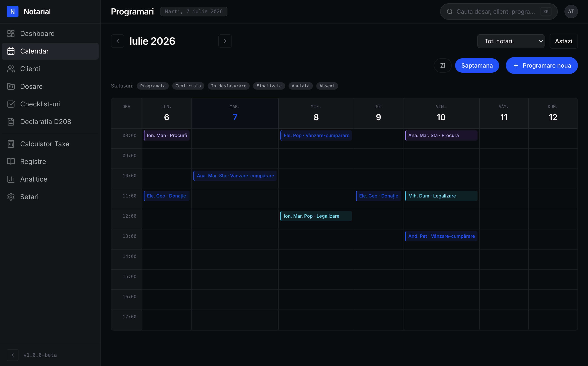Select Monday 6 column header
Screen dimensions: 588x366
point(167,113)
